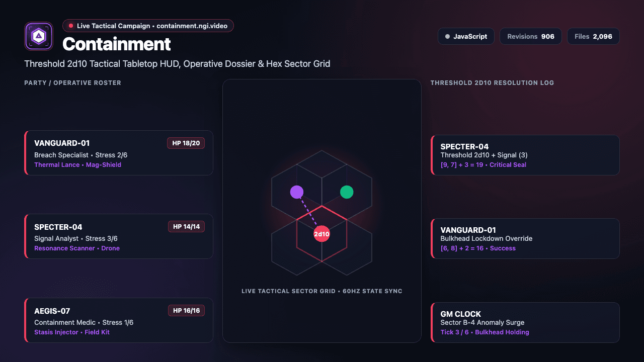644x362 pixels.
Task: Click Containment Medic • Stress 1/6 text
Action: 84,323
